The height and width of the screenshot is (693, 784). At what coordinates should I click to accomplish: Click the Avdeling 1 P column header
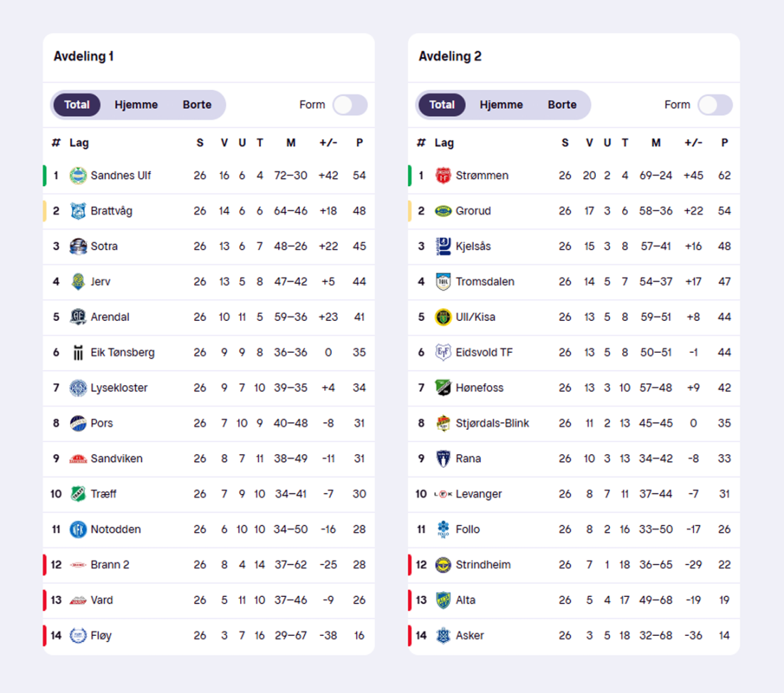coord(359,143)
